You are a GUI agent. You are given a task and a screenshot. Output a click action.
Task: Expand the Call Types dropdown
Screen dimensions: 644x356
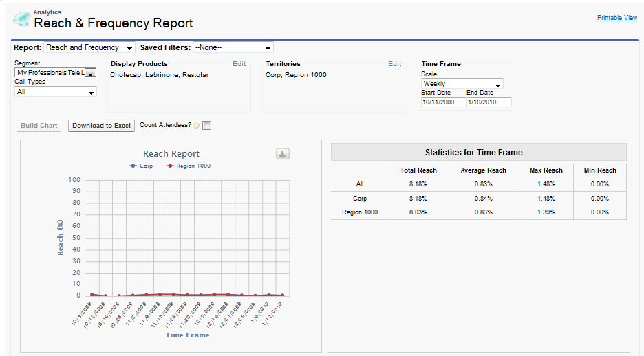[x=55, y=91]
